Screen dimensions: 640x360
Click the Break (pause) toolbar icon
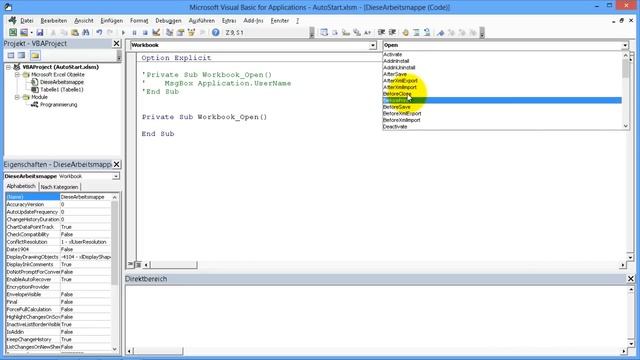click(134, 33)
